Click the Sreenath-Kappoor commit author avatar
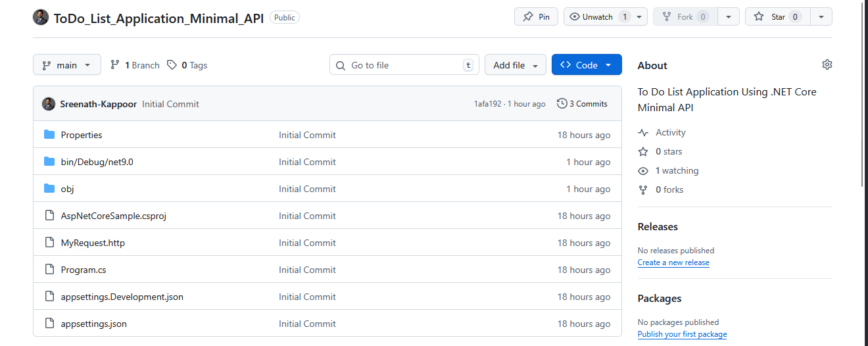 [49, 104]
